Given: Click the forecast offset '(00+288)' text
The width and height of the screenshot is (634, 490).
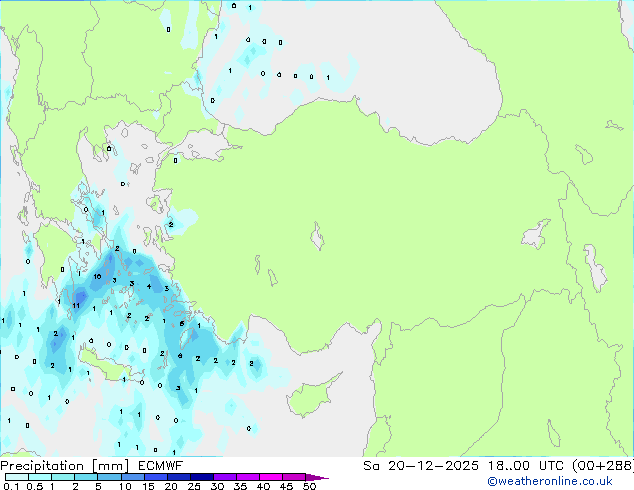Looking at the screenshot, I should [x=603, y=466].
